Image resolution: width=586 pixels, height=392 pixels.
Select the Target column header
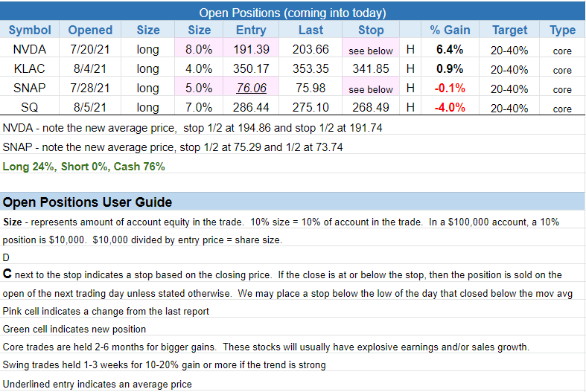coord(509,30)
